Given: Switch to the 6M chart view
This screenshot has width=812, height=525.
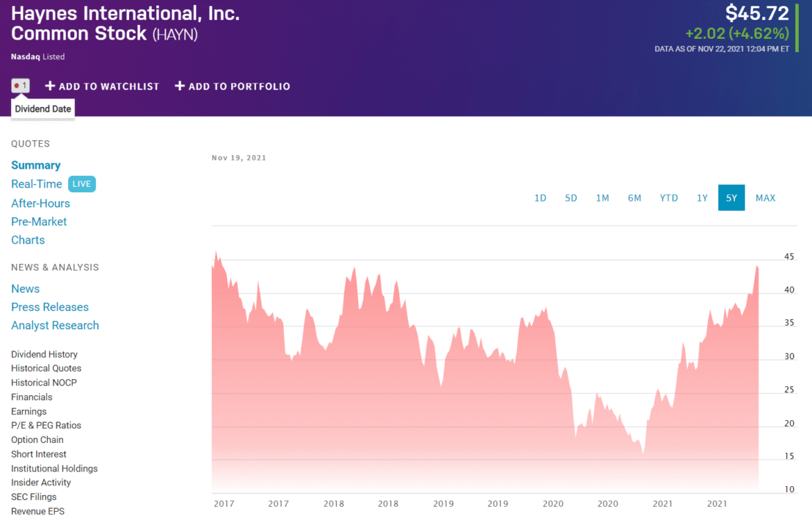Looking at the screenshot, I should [634, 197].
